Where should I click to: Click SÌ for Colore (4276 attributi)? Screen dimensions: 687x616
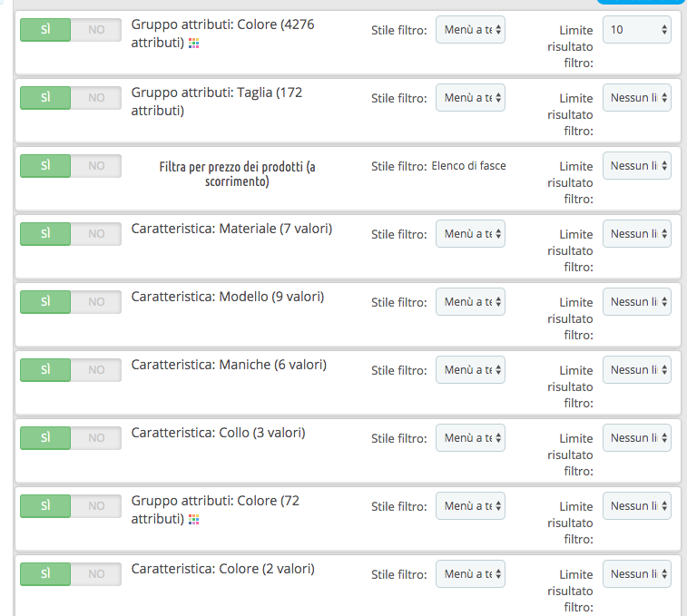[45, 30]
